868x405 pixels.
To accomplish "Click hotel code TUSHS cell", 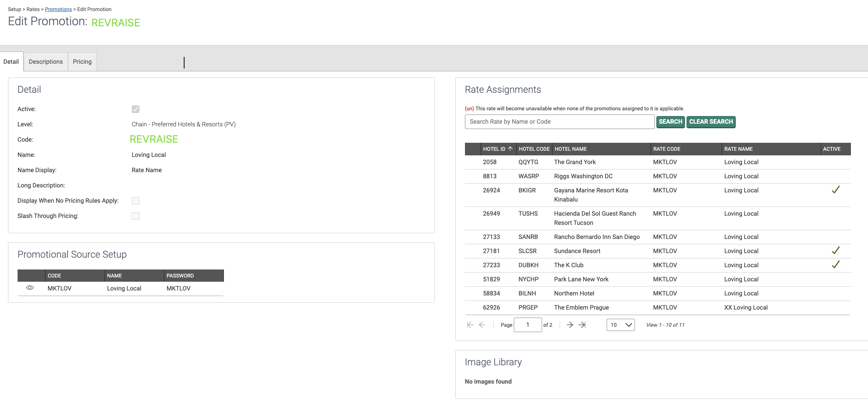I will 528,213.
